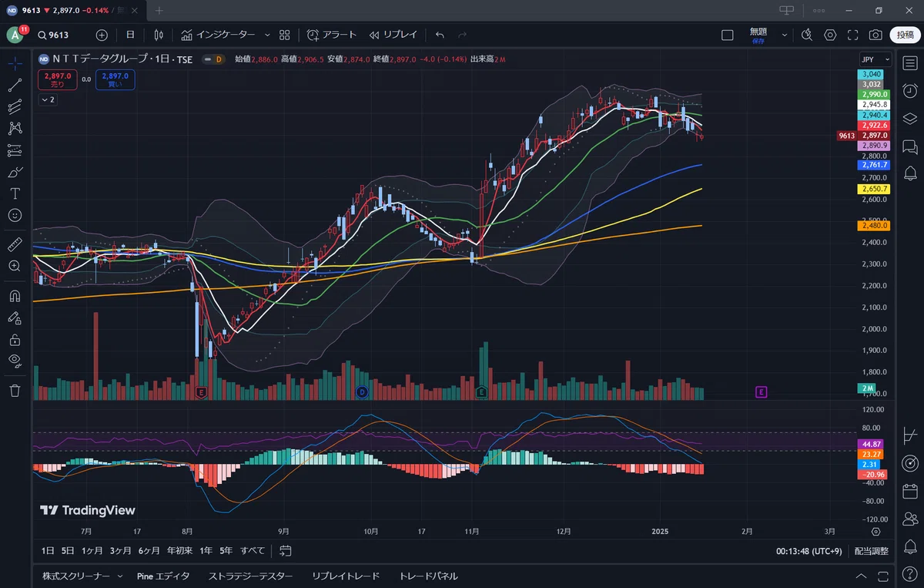
Task: Select the XABCD pattern tool
Action: tap(15, 128)
